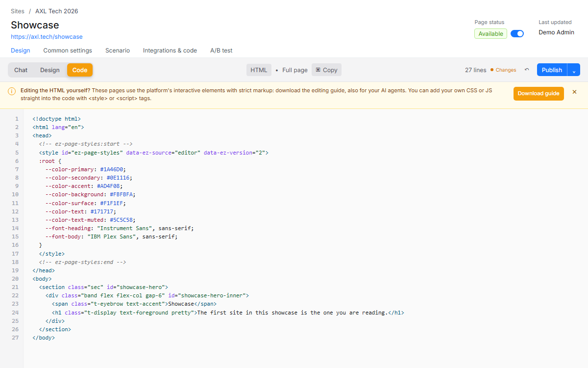The height and width of the screenshot is (368, 588).
Task: Click the #AD4F08 color-accent value
Action: [x=108, y=186]
